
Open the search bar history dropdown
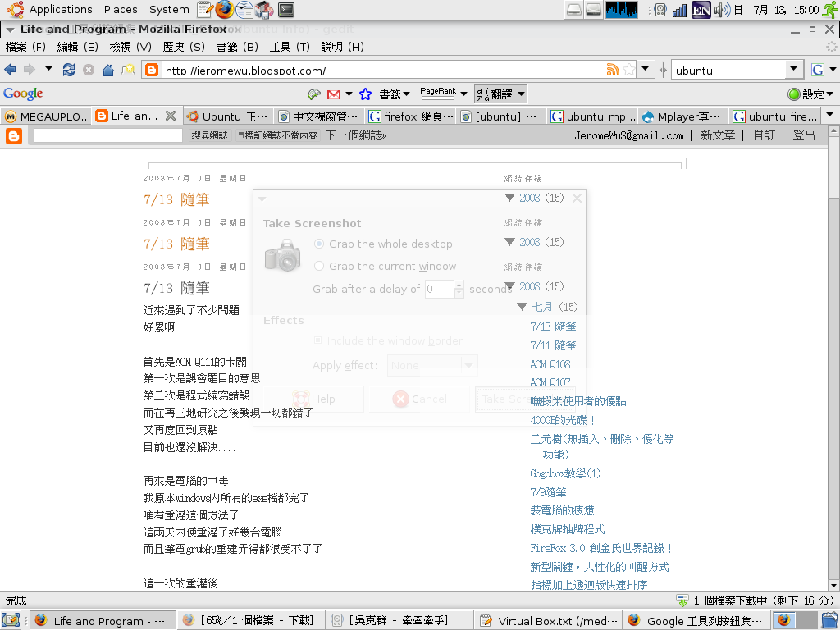tap(793, 71)
